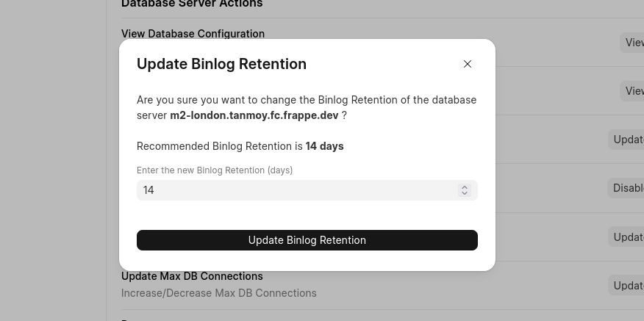Click the Enter the new Binlog Retention label

point(215,170)
